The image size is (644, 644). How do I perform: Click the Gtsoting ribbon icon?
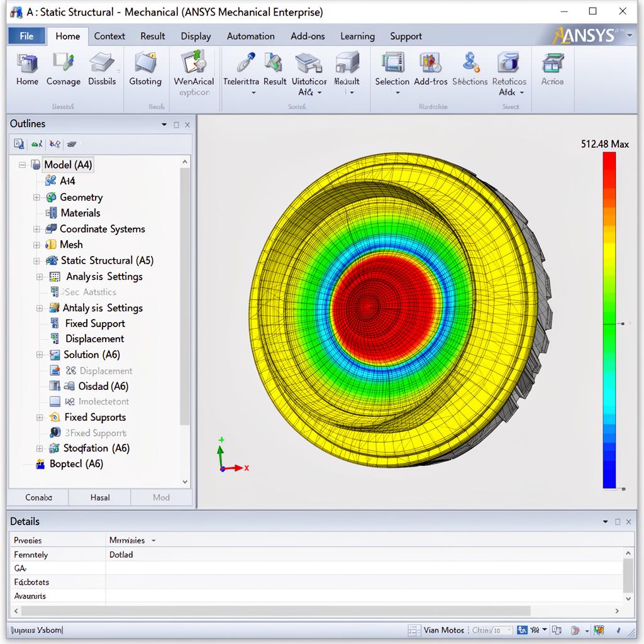pos(145,62)
